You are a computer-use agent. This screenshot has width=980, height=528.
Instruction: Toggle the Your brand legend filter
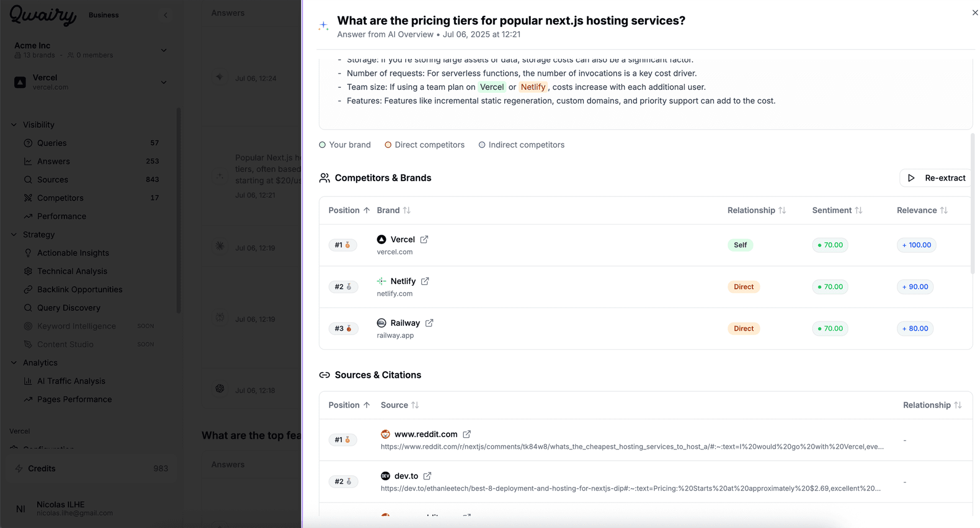pos(345,145)
